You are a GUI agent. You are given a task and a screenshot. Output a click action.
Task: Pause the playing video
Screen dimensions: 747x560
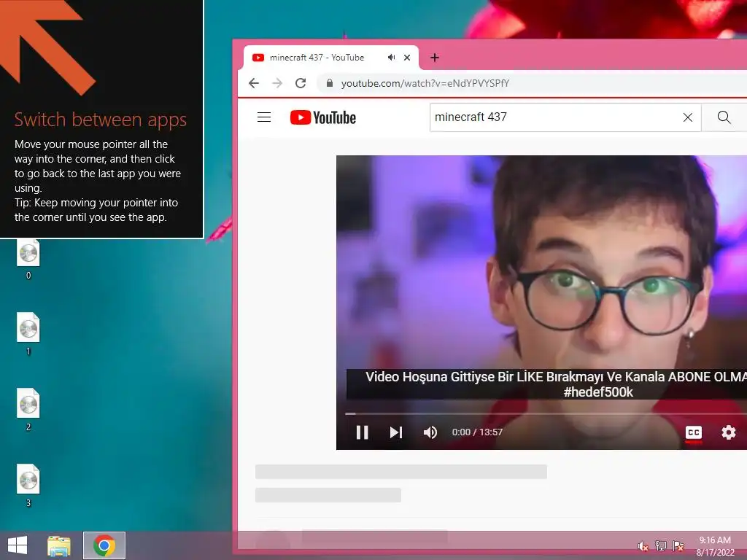362,432
